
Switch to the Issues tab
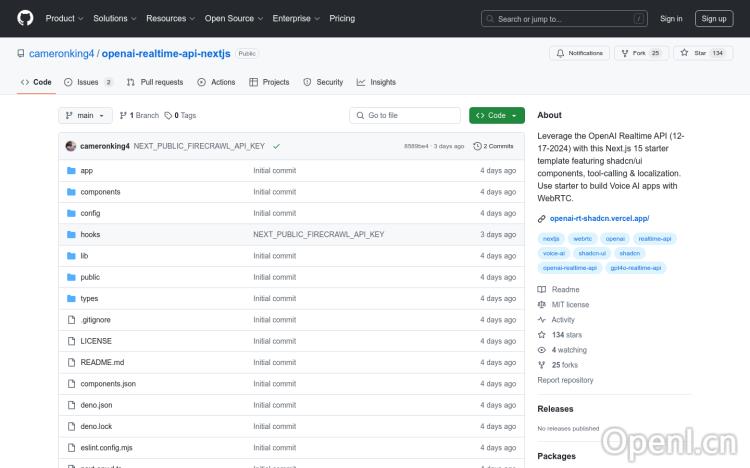coord(88,82)
